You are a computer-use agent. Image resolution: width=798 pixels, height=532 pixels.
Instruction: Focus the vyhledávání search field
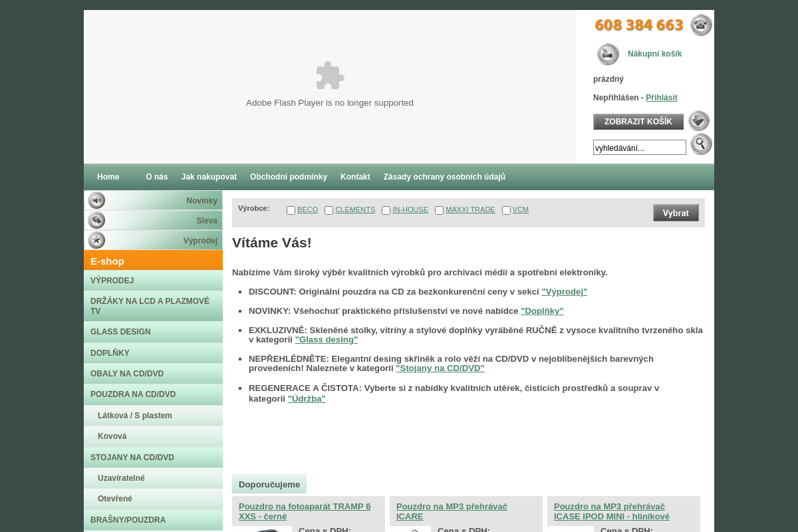639,148
